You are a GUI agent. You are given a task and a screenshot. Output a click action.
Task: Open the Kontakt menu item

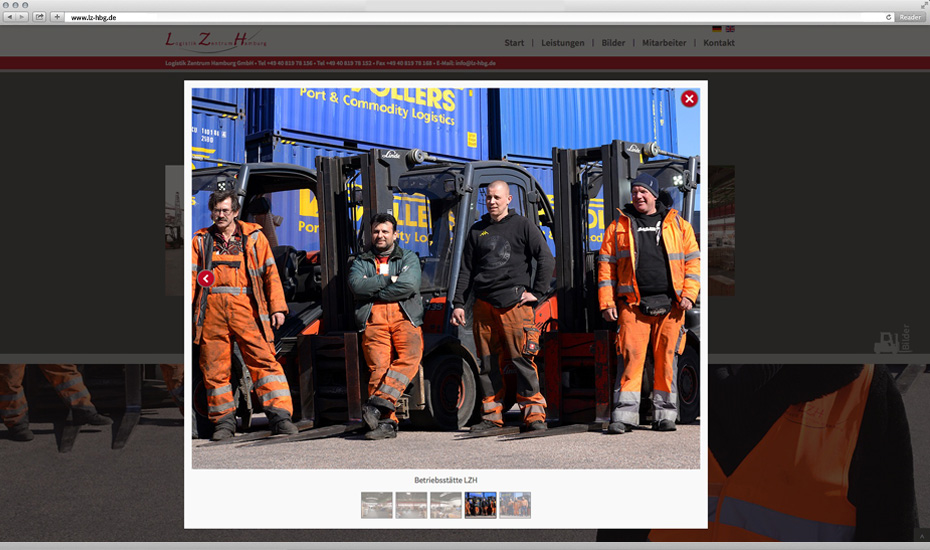tap(719, 43)
